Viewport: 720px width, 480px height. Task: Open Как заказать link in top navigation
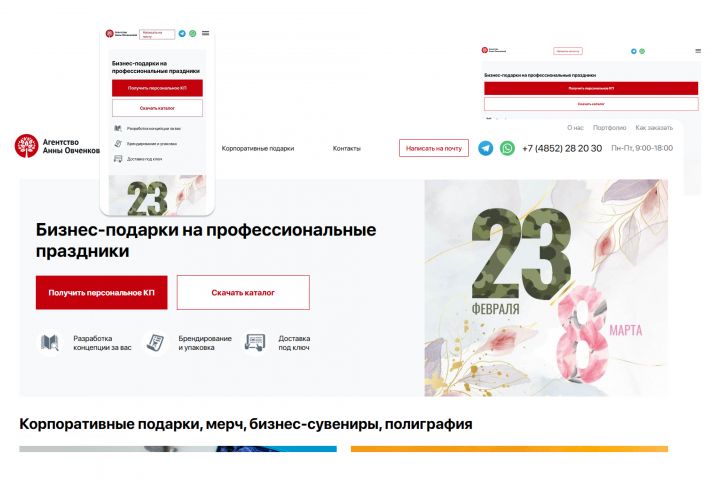click(x=654, y=128)
